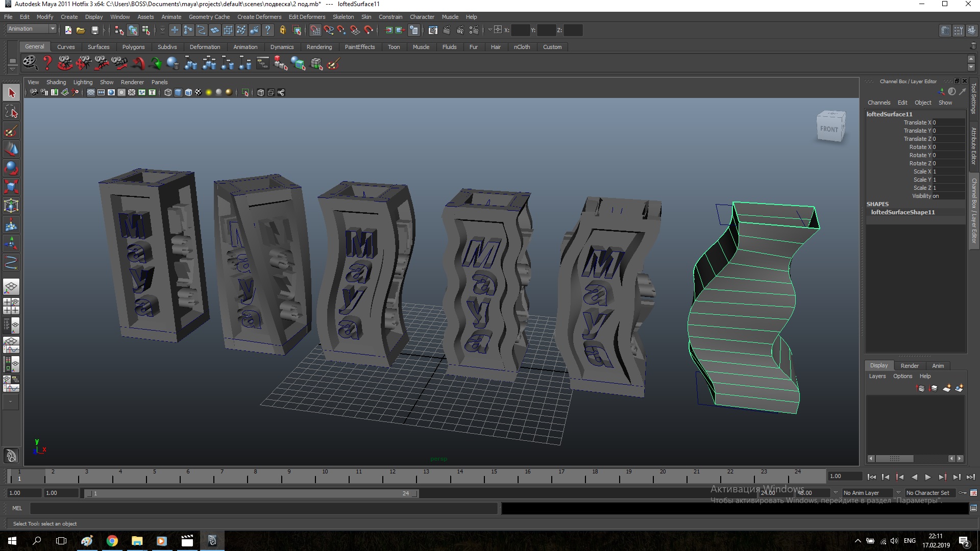Viewport: 980px width, 551px height.
Task: Expand the shelf menu arrow button
Action: click(x=12, y=69)
